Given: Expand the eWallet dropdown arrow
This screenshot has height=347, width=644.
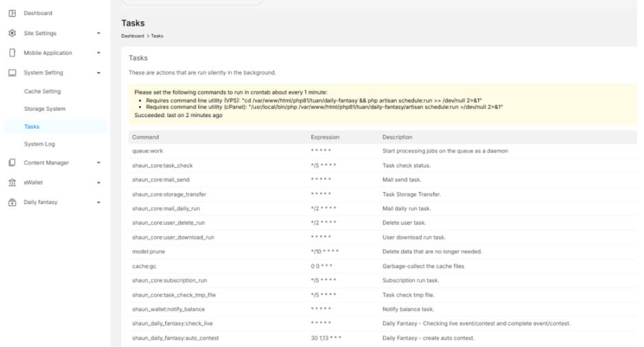Looking at the screenshot, I should point(98,182).
